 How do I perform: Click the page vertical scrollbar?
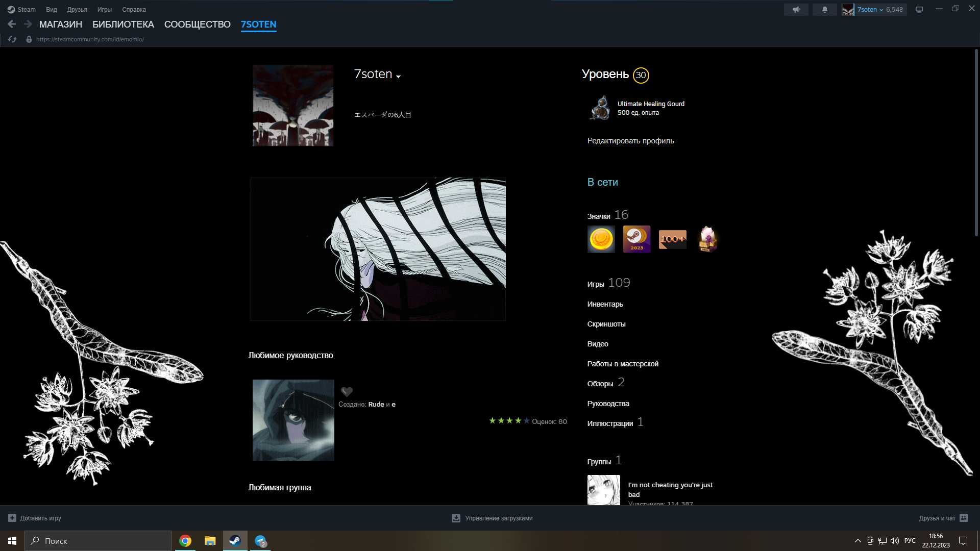(976, 143)
